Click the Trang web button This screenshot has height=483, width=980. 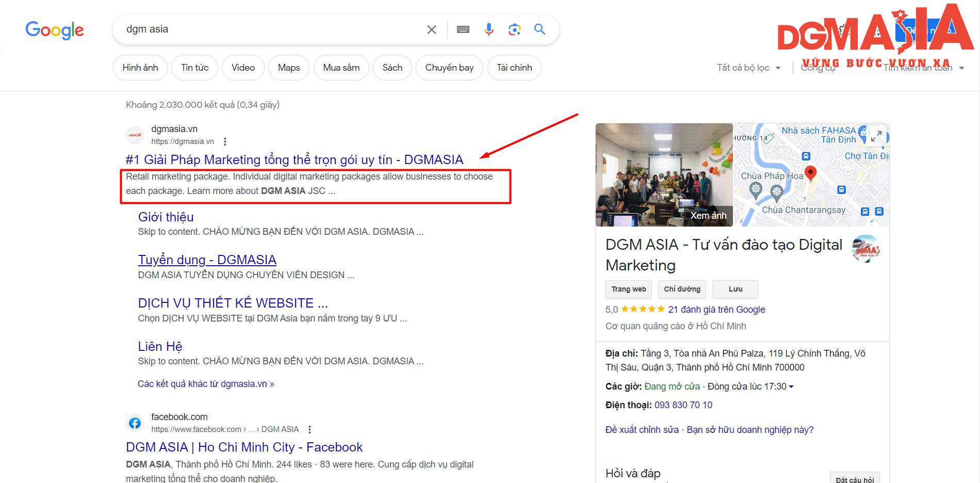[629, 289]
